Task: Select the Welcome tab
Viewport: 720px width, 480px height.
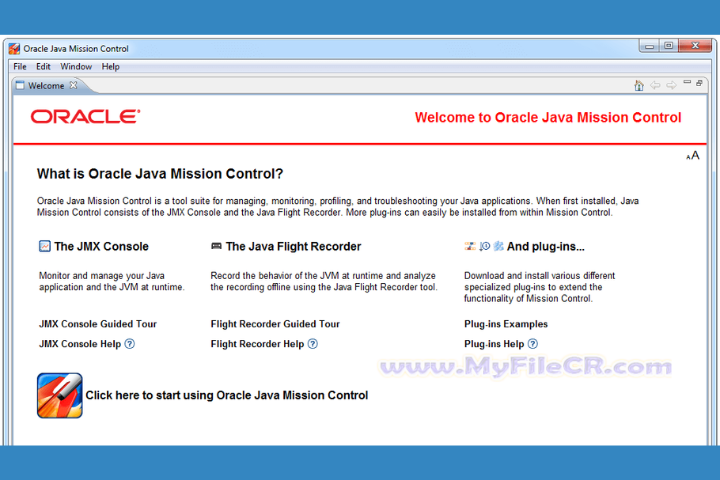Action: 46,85
